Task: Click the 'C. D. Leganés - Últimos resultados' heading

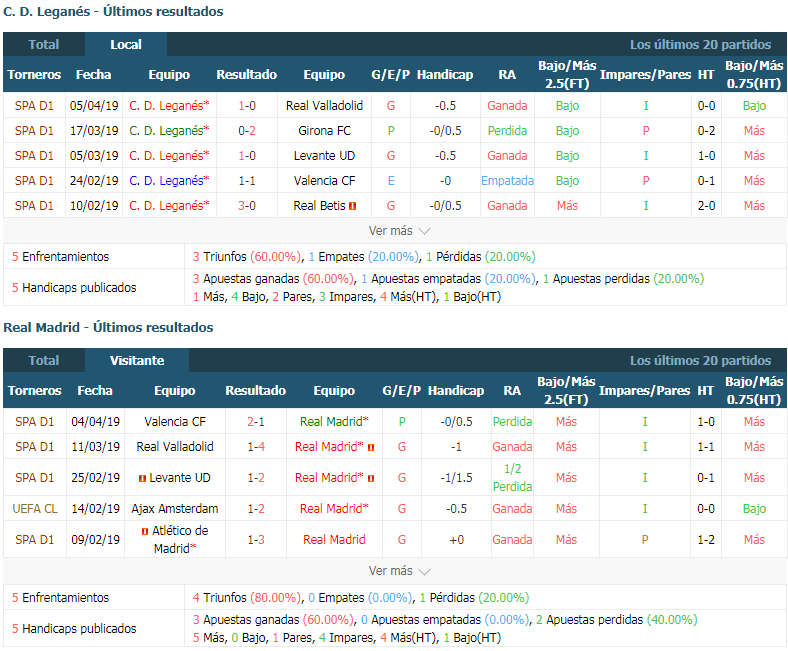Action: [x=113, y=11]
